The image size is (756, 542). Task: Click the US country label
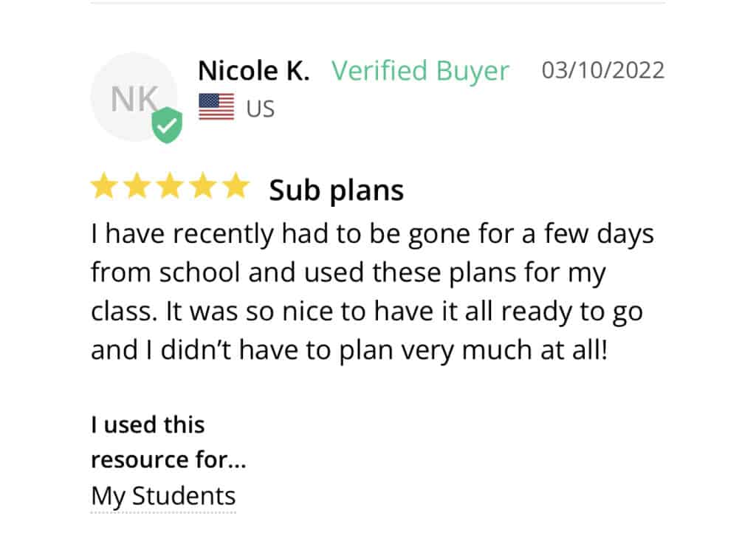tap(261, 109)
